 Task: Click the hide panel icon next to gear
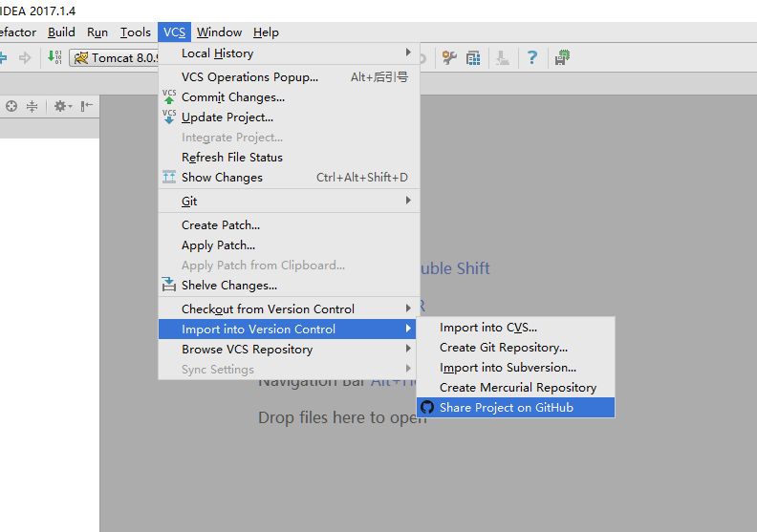click(86, 106)
